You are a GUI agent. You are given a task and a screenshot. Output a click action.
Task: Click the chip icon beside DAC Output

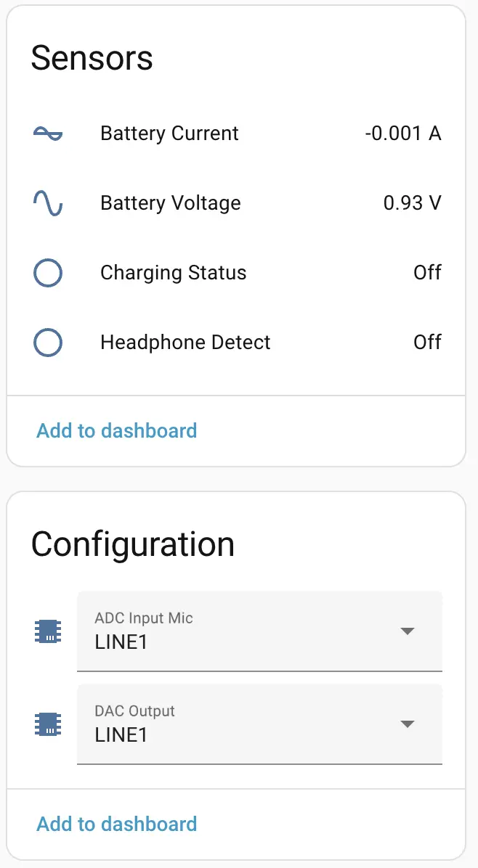click(48, 724)
